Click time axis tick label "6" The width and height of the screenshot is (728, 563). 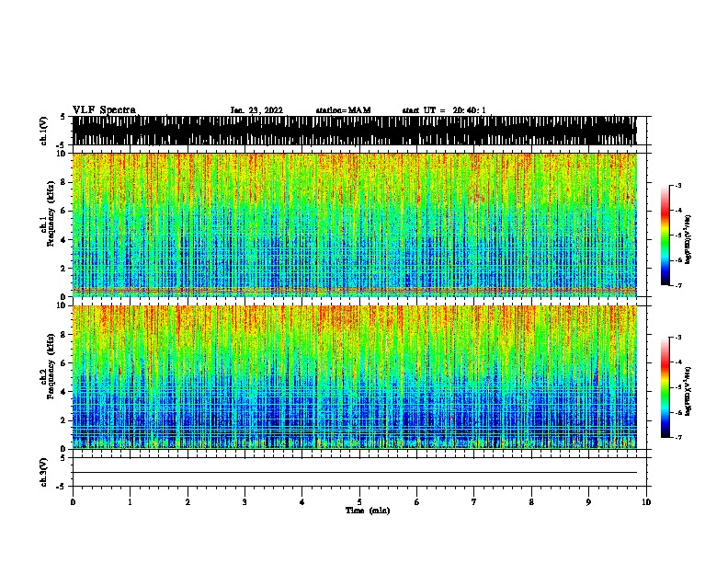pyautogui.click(x=417, y=502)
